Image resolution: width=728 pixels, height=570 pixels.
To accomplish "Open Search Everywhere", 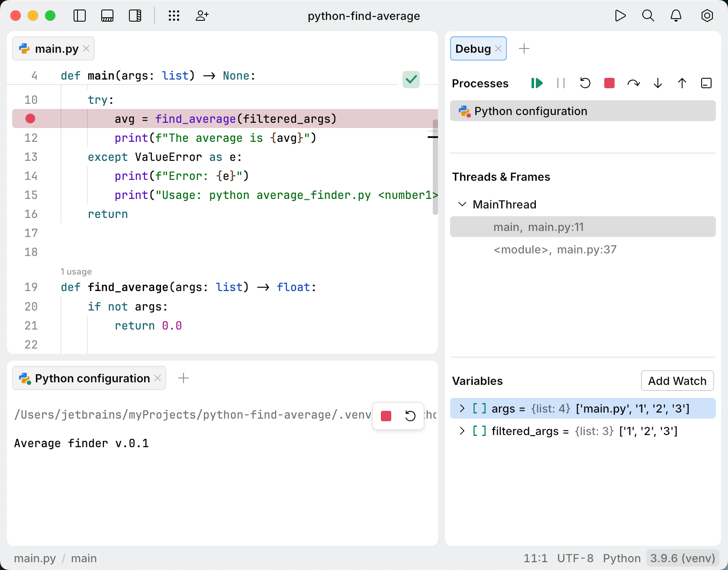I will tap(648, 16).
